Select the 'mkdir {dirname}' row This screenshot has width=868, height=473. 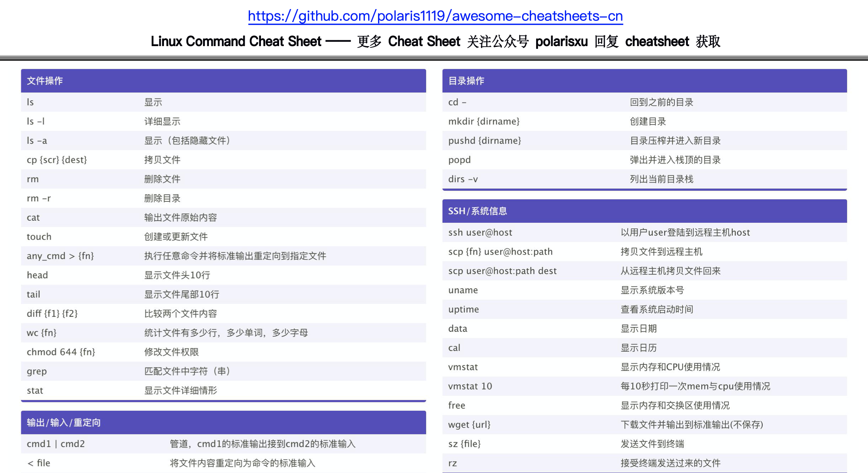tap(484, 121)
